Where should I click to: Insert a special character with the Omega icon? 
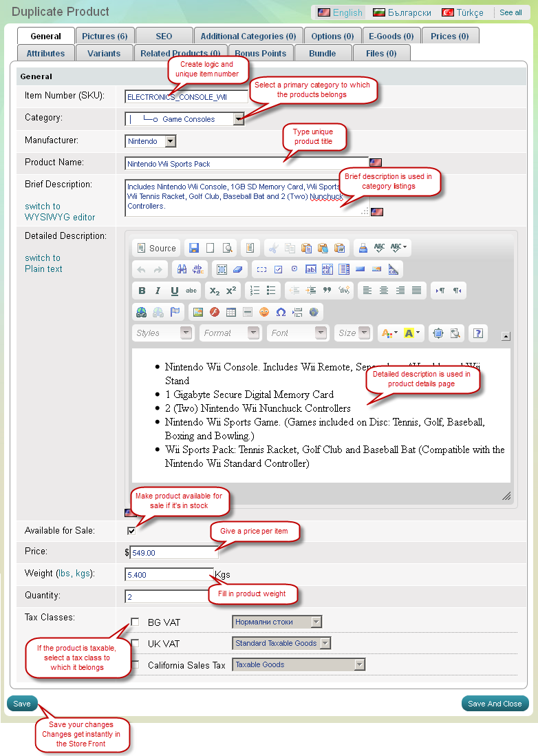[x=281, y=312]
